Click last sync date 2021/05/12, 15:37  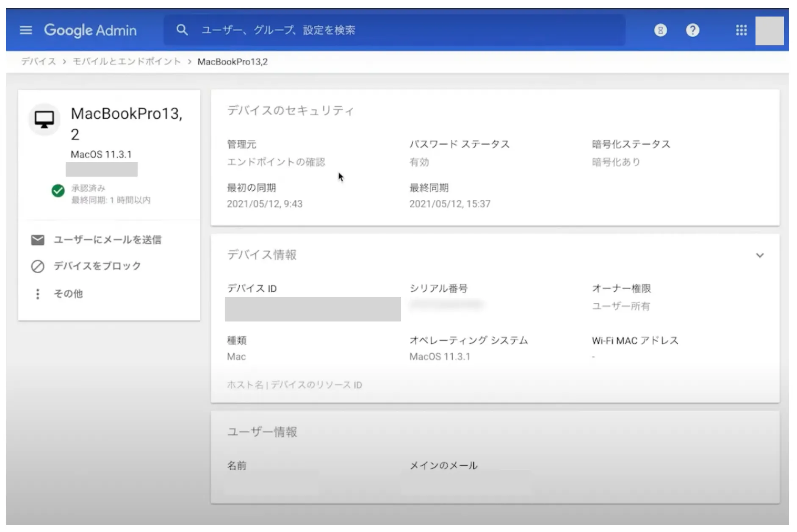tap(450, 204)
